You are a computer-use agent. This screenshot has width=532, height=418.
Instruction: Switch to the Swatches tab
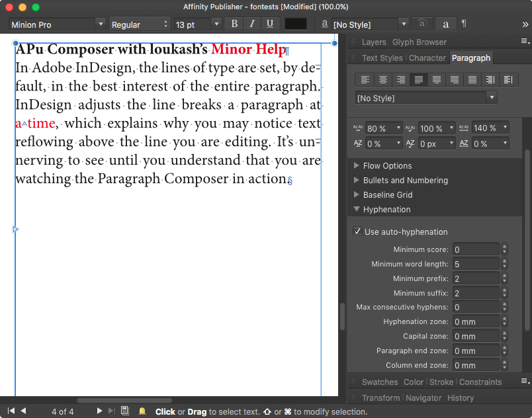click(x=380, y=382)
